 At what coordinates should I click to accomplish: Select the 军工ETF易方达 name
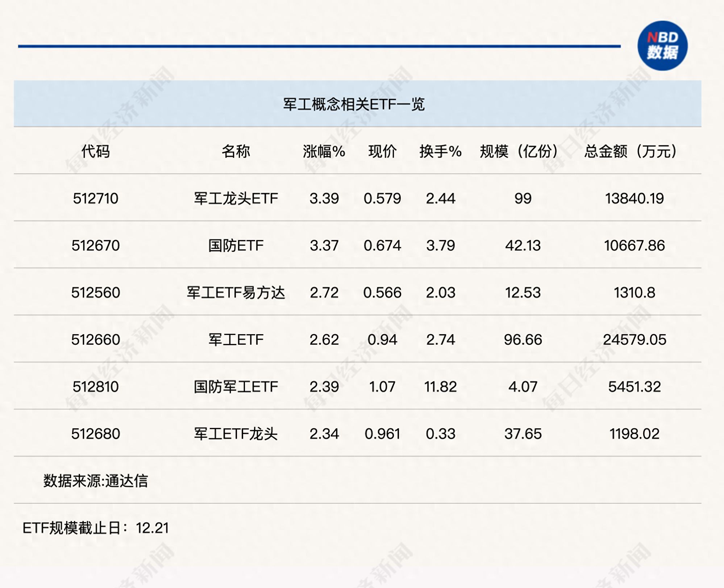[237, 293]
